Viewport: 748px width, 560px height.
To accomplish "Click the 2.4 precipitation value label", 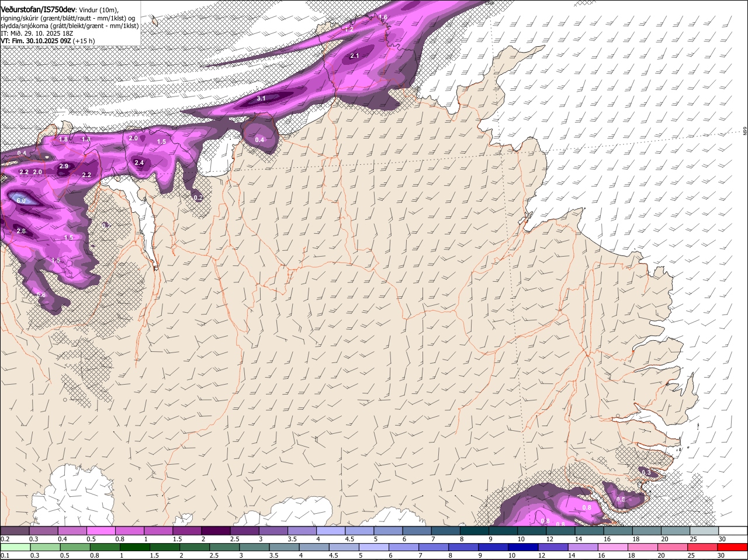I will [x=139, y=163].
